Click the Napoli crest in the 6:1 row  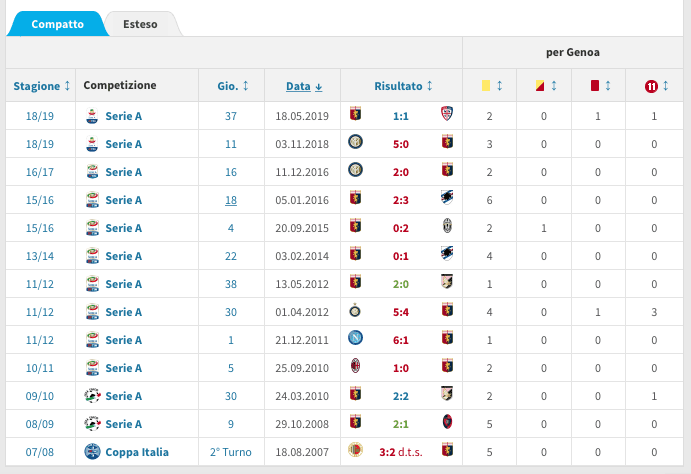(x=355, y=340)
